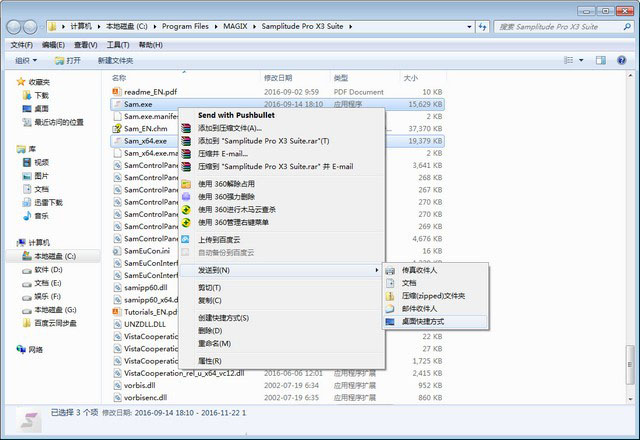Open the 工具(T) menu
Image resolution: width=640 pixels, height=440 pixels.
118,45
